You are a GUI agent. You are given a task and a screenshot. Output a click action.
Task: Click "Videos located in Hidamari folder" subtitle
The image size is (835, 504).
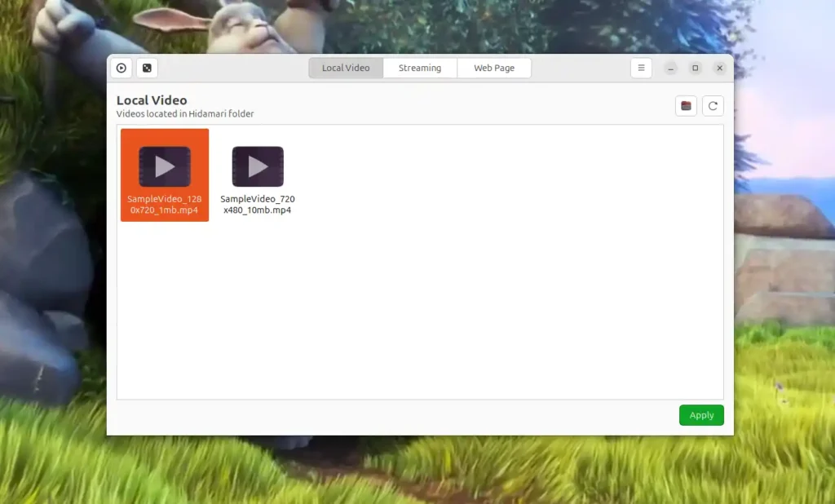click(x=185, y=114)
